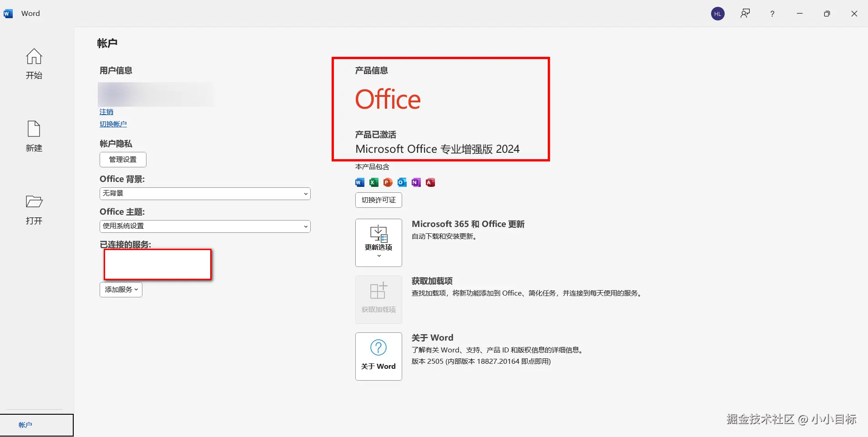Click the 帐户 page heading
Screen dimensions: 868x437
[x=107, y=43]
